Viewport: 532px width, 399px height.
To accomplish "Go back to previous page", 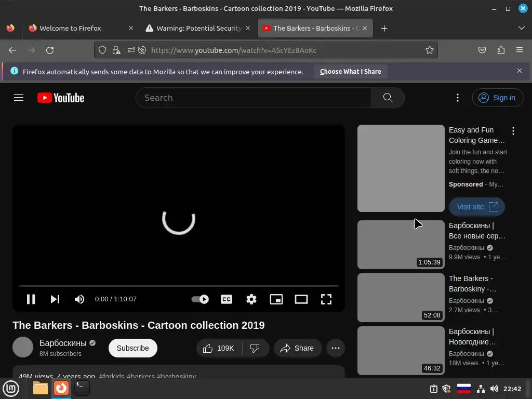I will point(12,50).
